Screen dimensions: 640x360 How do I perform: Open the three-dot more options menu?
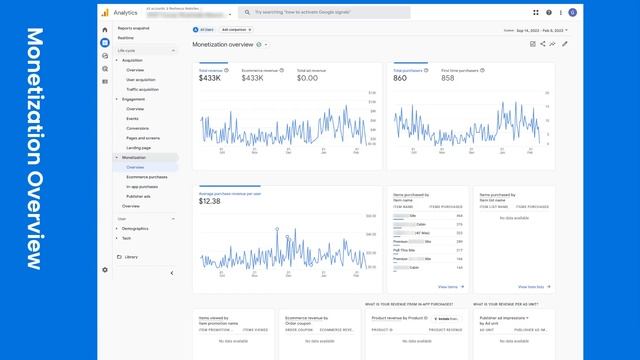pos(561,13)
